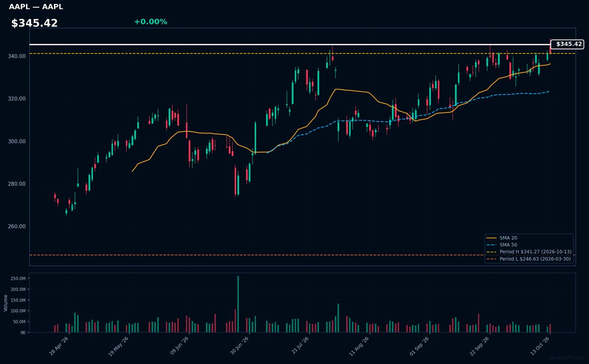The image size is (589, 364).
Task: Click the Period H $341.27 legend entry
Action: pyautogui.click(x=529, y=252)
